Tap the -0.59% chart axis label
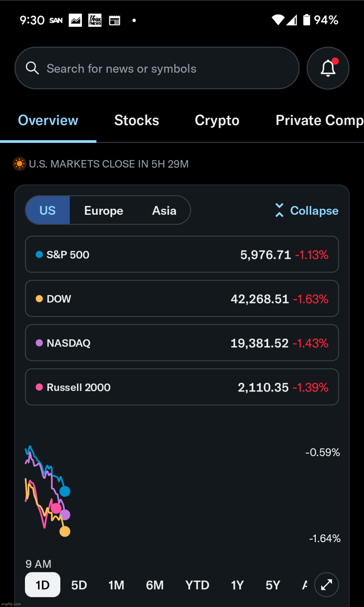 pyautogui.click(x=323, y=452)
